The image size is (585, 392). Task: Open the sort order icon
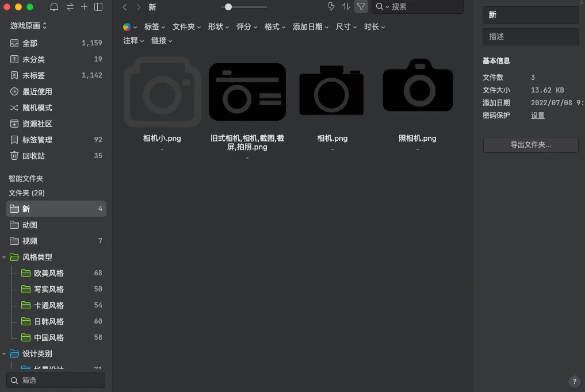click(x=346, y=7)
